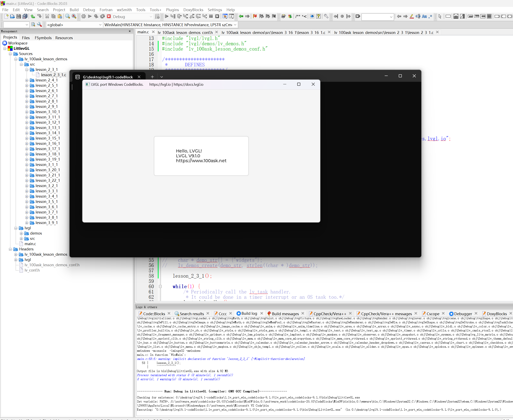Click the Cut scissors icon
The image size is (513, 420).
click(x=47, y=16)
